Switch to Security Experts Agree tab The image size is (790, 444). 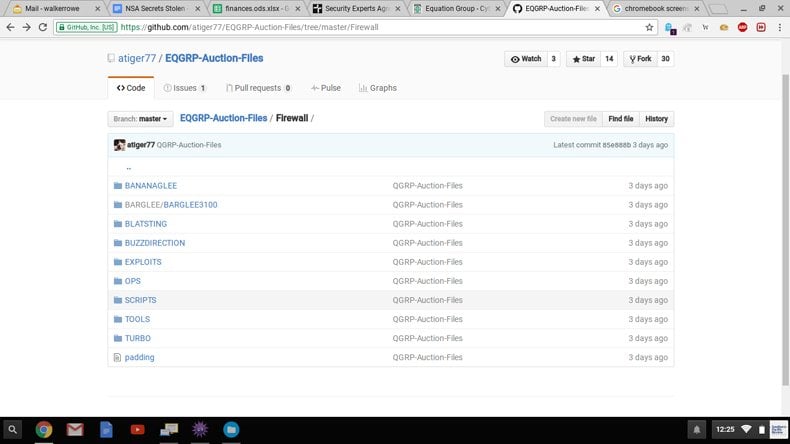tap(356, 9)
